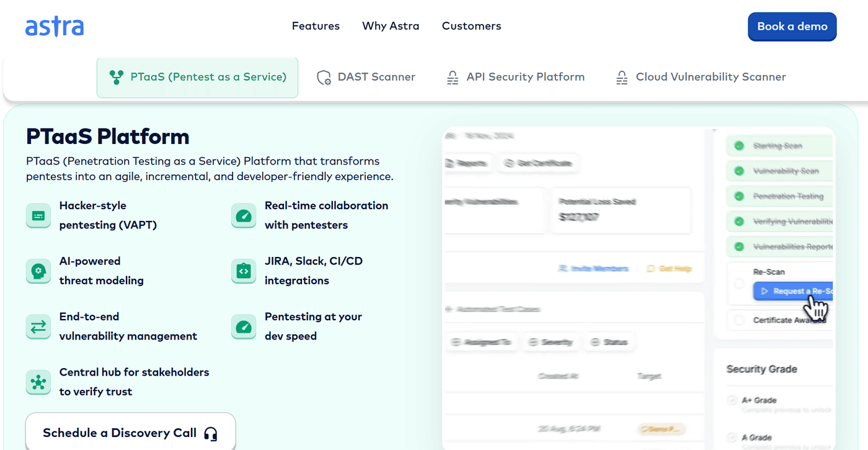868x450 pixels.
Task: Select the Re-Scan step radio circle
Action: pos(739,283)
